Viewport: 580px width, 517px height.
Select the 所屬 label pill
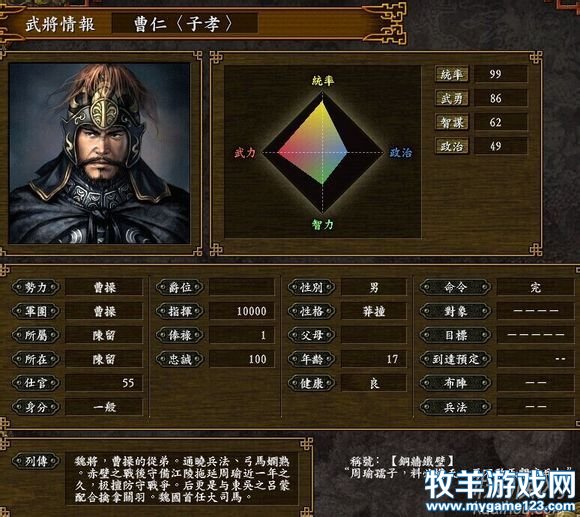[36, 335]
